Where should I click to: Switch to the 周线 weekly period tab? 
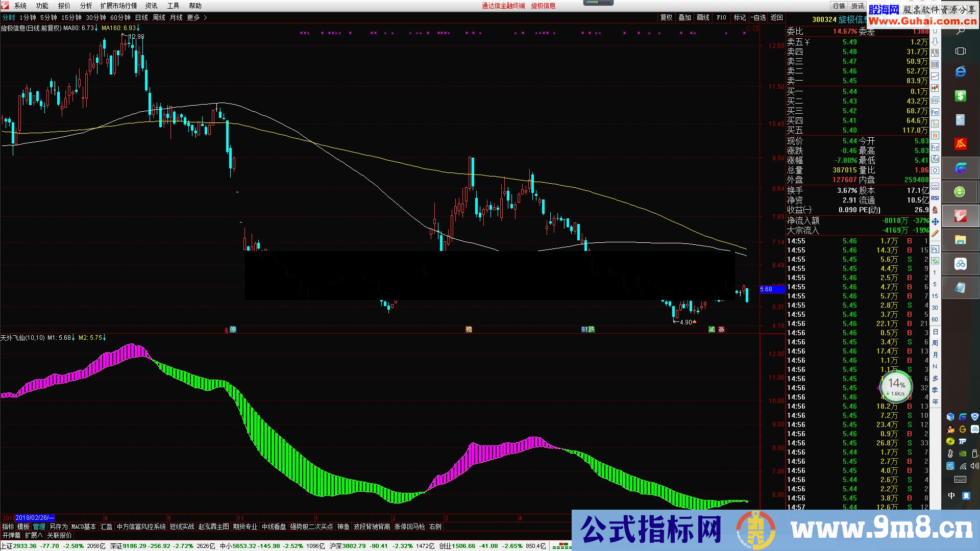[159, 17]
